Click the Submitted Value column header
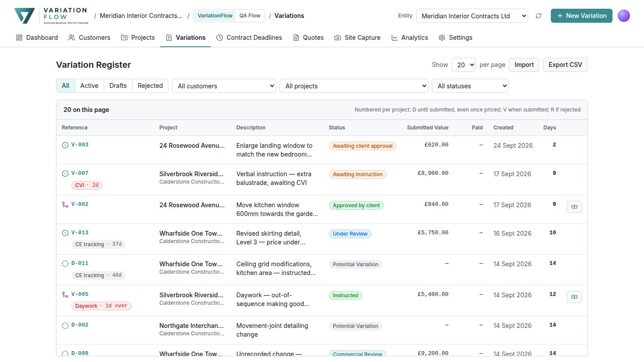The image size is (644, 362). [x=427, y=128]
